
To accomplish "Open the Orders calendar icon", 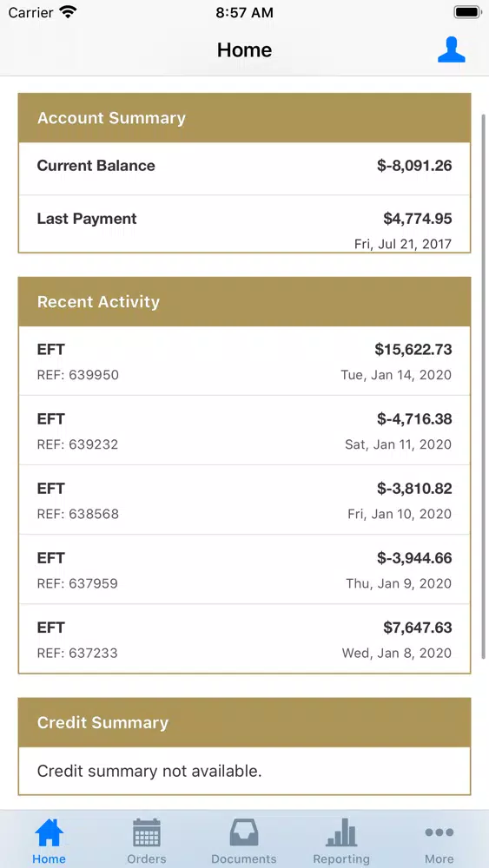I will pyautogui.click(x=147, y=832).
